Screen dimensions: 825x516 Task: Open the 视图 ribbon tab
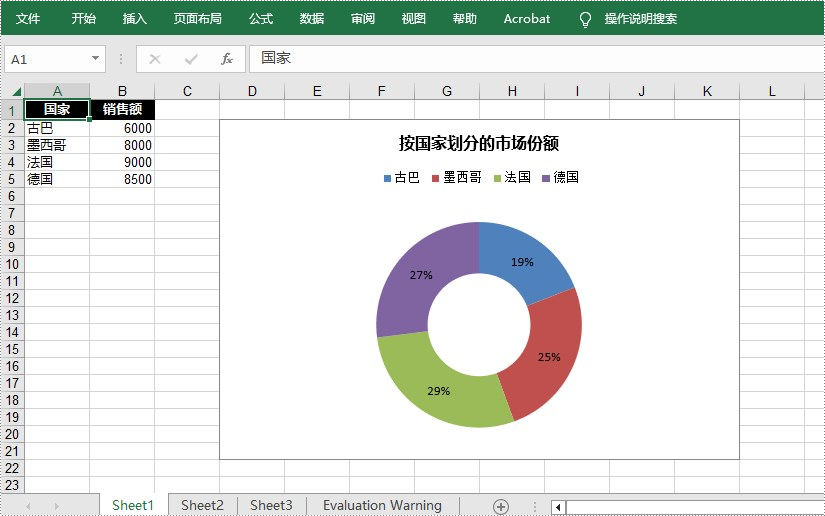(414, 19)
